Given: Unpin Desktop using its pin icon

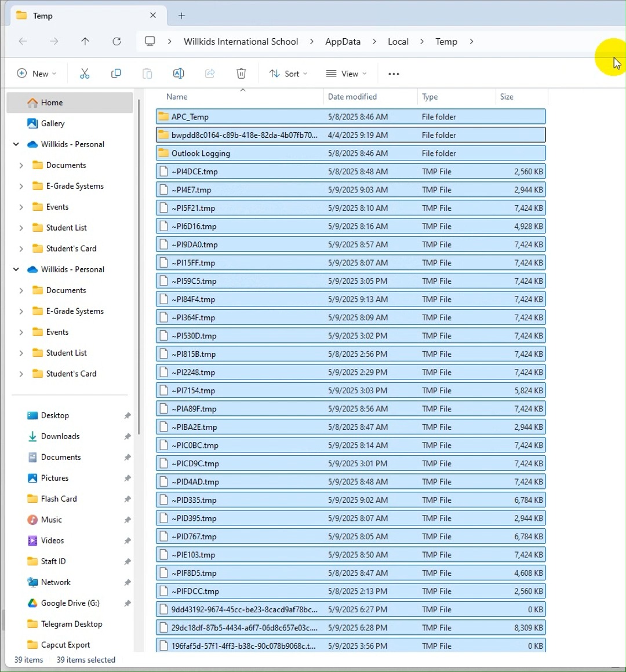Looking at the screenshot, I should click(128, 416).
